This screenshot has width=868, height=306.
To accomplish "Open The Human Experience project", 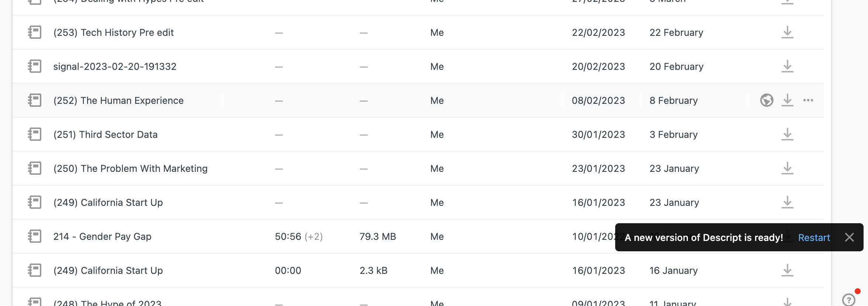I will pyautogui.click(x=118, y=101).
